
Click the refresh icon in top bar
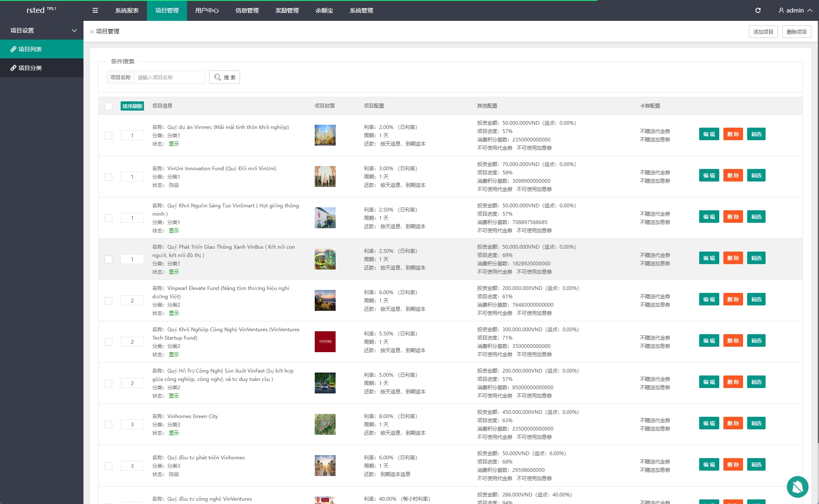[x=758, y=10]
